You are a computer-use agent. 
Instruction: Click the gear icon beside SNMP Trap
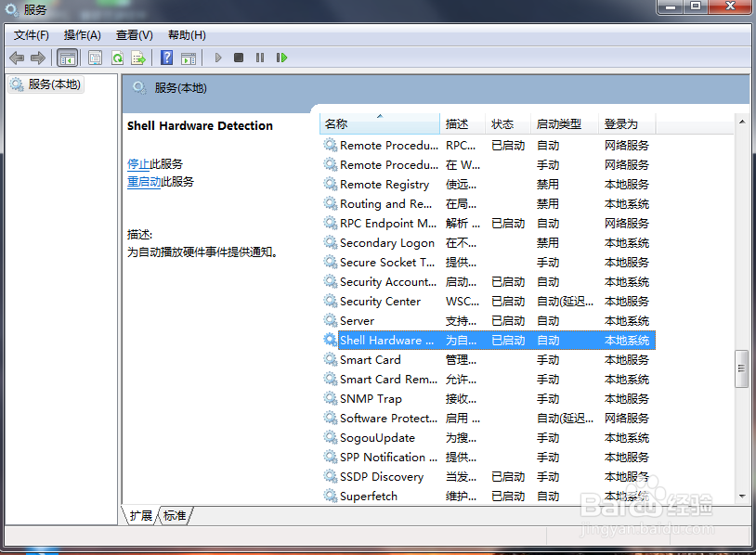tap(331, 399)
